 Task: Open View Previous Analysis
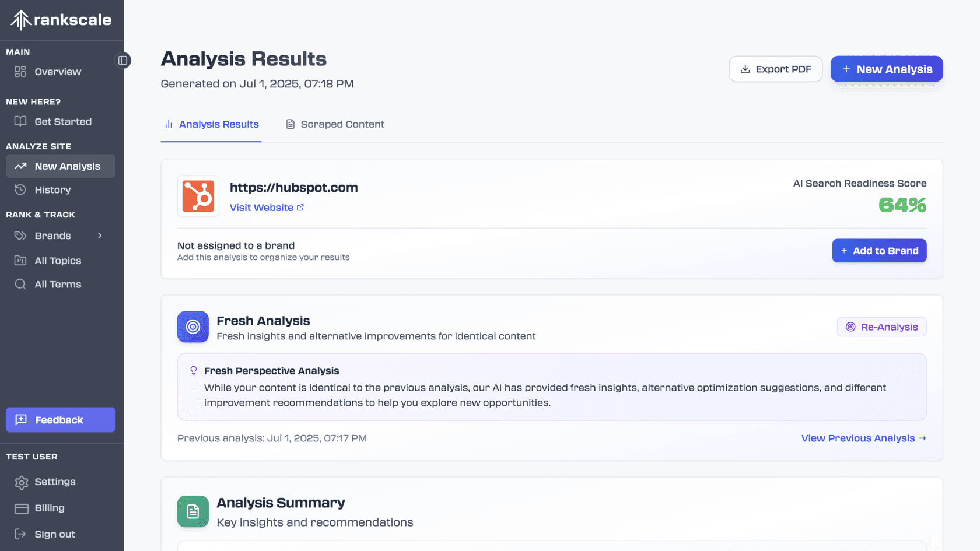pos(863,438)
